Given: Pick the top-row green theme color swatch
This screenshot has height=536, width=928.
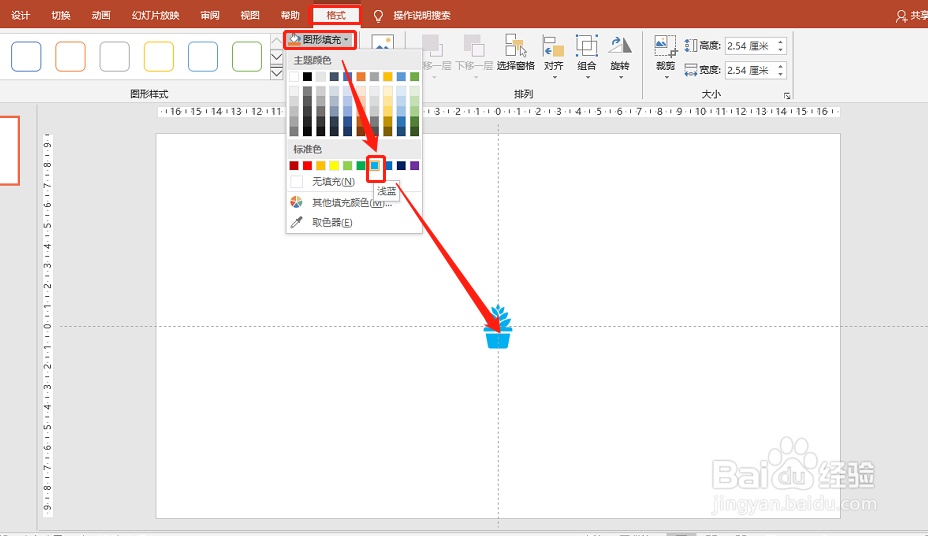Looking at the screenshot, I should pos(414,76).
